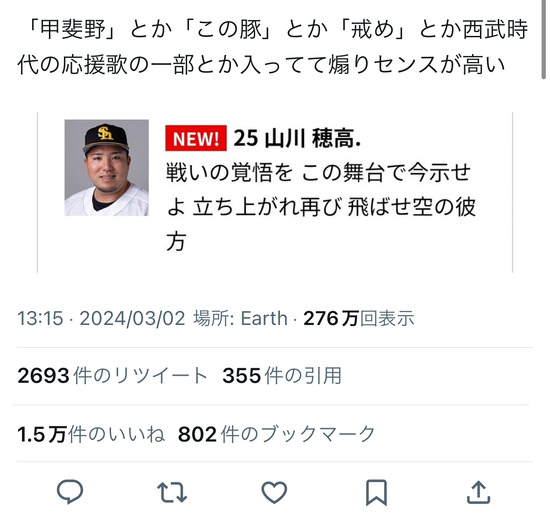Screen dimensions: 550x518
Task: Click the tweet's second line ending センスが高い
Action: [x=261, y=65]
